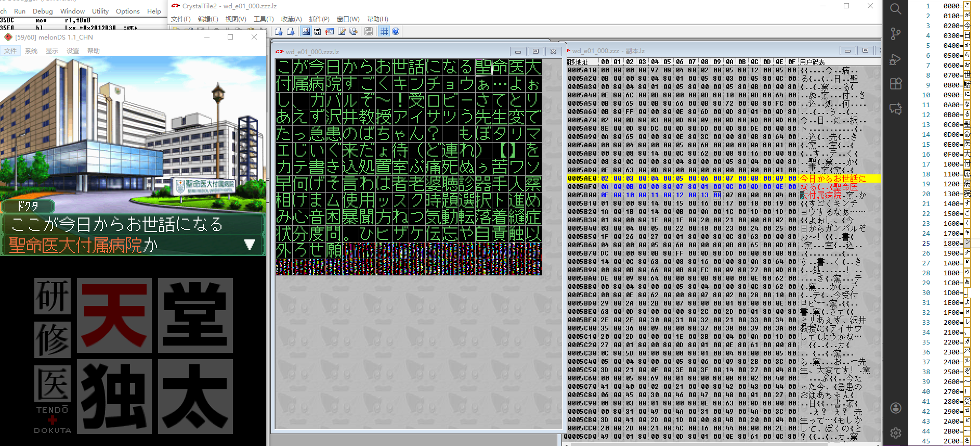Open the 工具(T) menu in CrystalTile2

tap(264, 19)
